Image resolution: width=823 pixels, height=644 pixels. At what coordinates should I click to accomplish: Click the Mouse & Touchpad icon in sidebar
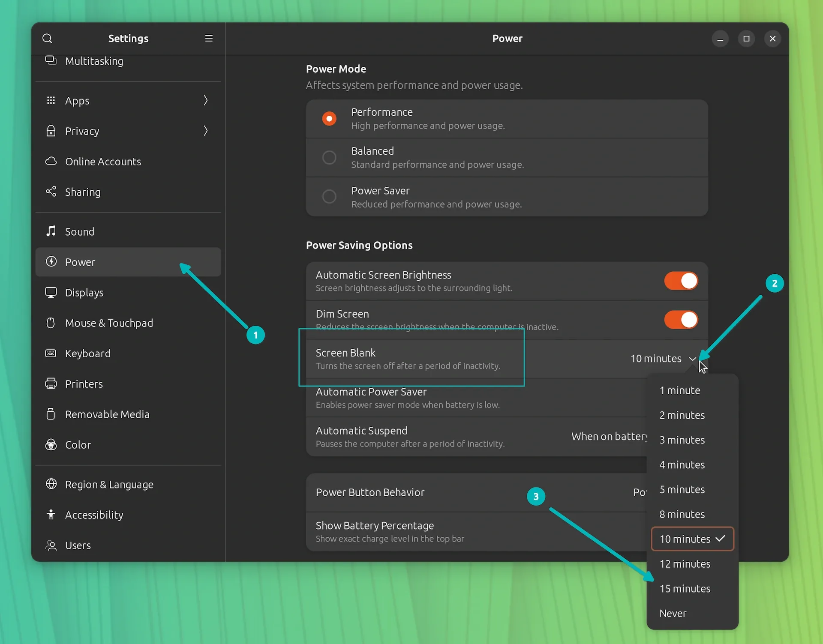click(x=50, y=323)
